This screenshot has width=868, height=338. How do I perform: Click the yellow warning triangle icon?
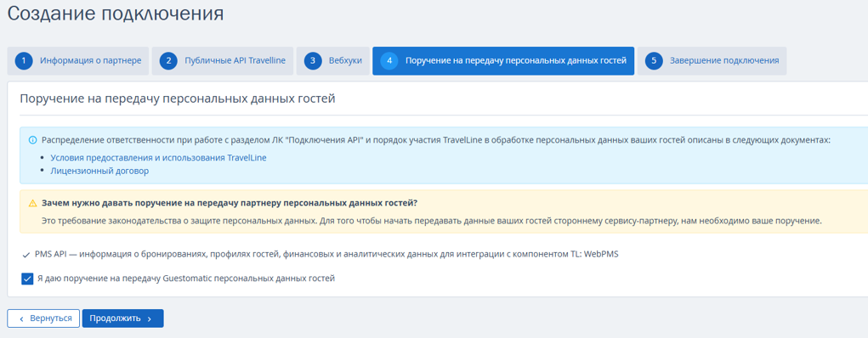pyautogui.click(x=32, y=203)
